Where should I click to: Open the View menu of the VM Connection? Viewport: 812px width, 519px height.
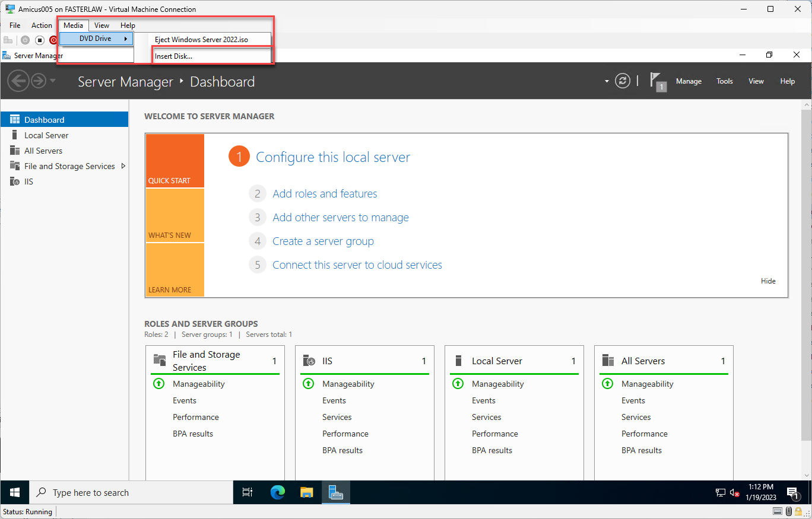[101, 26]
